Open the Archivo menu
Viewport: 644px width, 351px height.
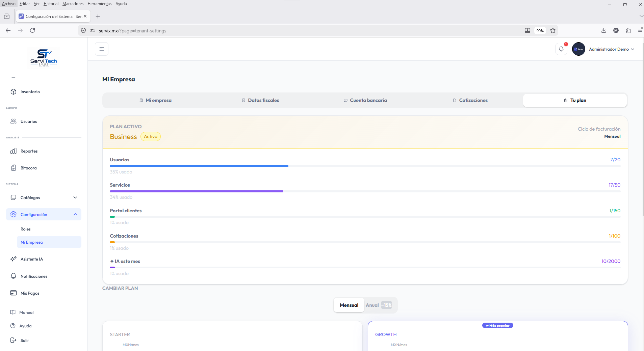(x=8, y=4)
